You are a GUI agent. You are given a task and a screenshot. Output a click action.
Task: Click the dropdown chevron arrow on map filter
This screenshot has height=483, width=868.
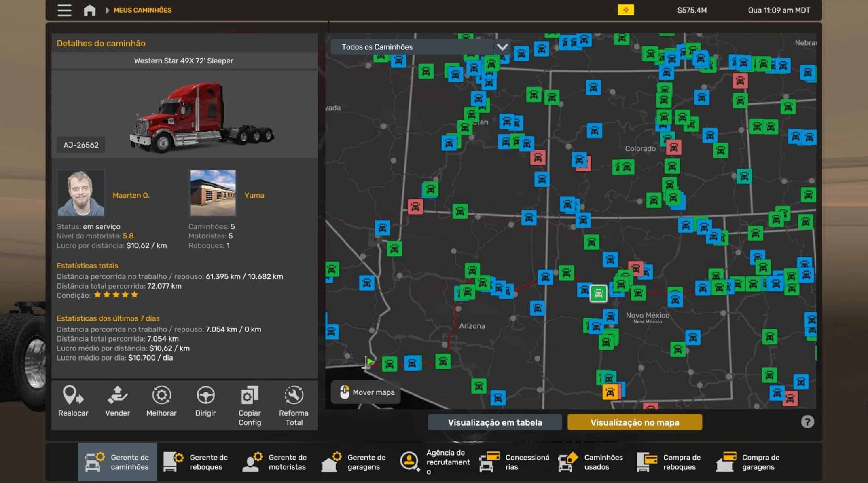tap(502, 47)
